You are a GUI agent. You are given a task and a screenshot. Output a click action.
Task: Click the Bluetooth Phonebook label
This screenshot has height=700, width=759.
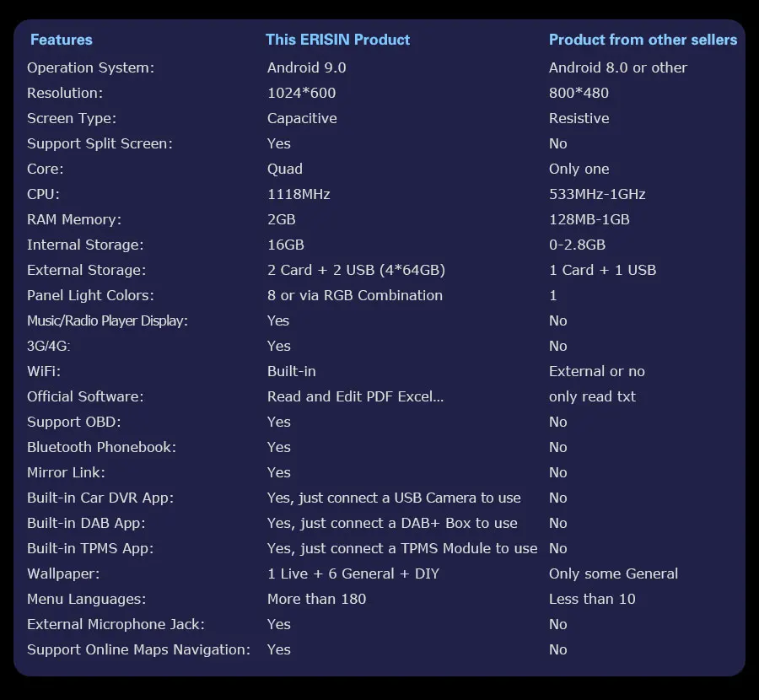[102, 447]
